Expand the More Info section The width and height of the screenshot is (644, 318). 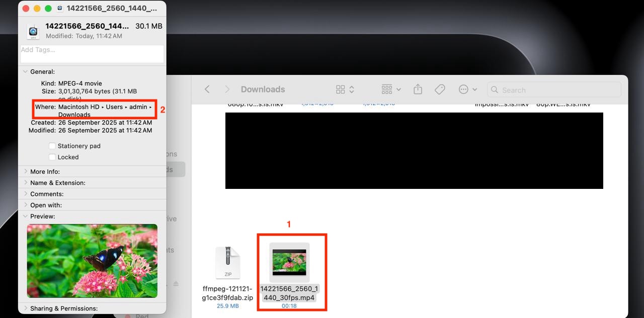pyautogui.click(x=25, y=171)
